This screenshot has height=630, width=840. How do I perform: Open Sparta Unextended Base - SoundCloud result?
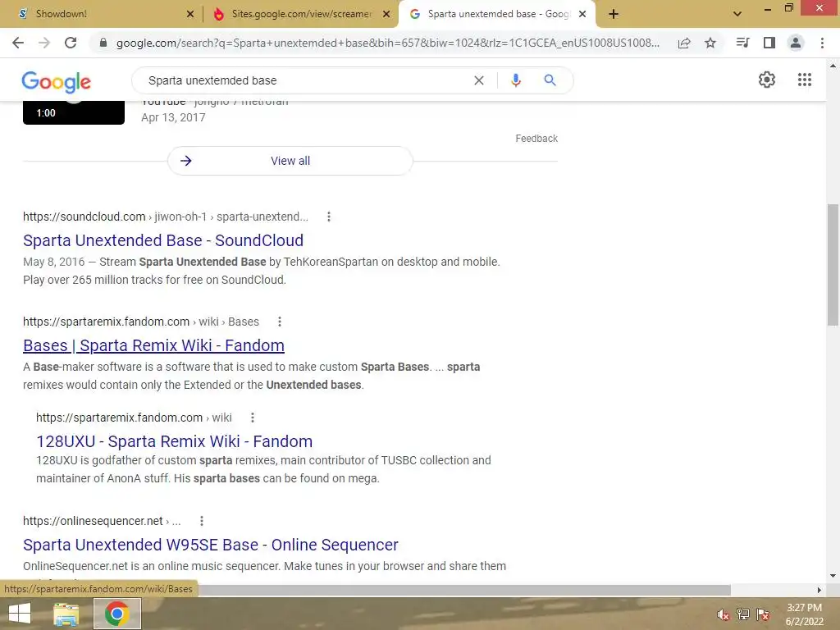click(x=163, y=240)
